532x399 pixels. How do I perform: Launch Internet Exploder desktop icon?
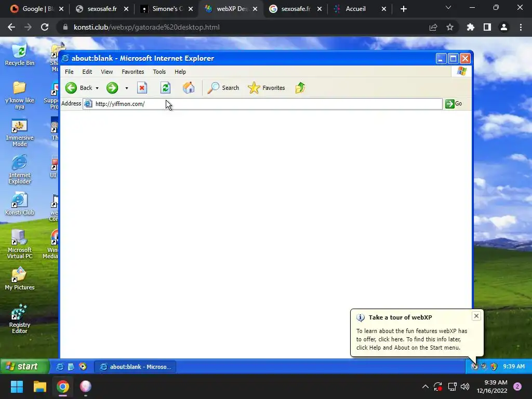tap(20, 169)
